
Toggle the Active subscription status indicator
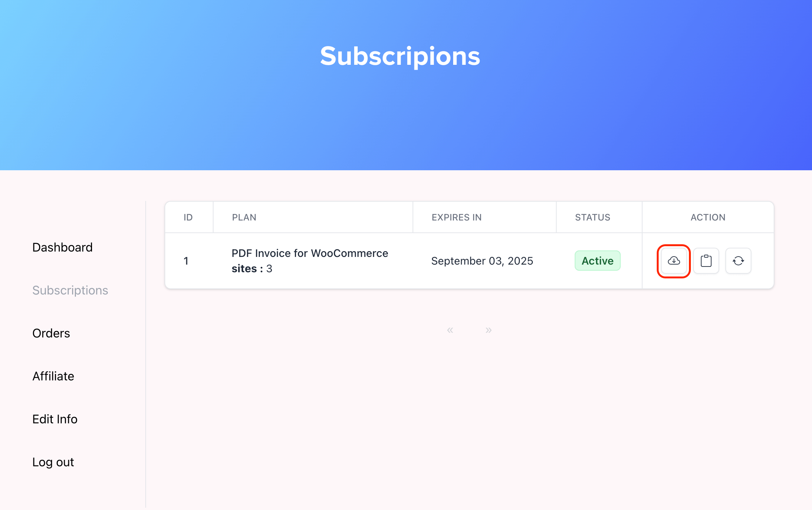tap(597, 260)
